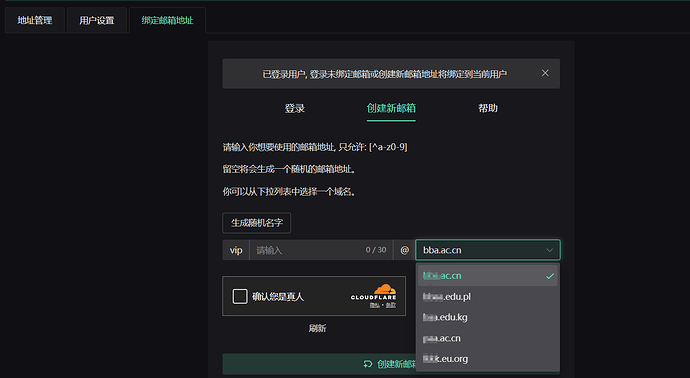Image resolution: width=690 pixels, height=378 pixels.
Task: Click the checkmark beside selected ac.cn domain
Action: click(x=550, y=276)
